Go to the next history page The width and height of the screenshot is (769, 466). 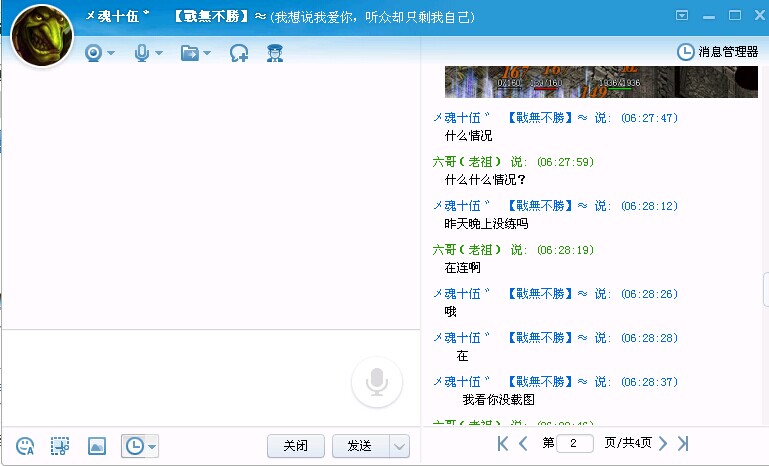662,443
